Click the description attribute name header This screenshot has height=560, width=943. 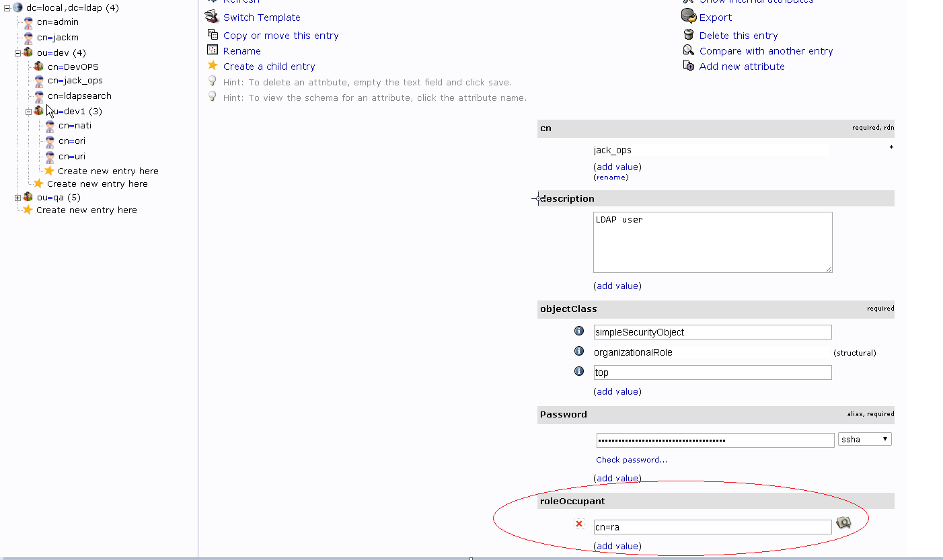click(567, 198)
